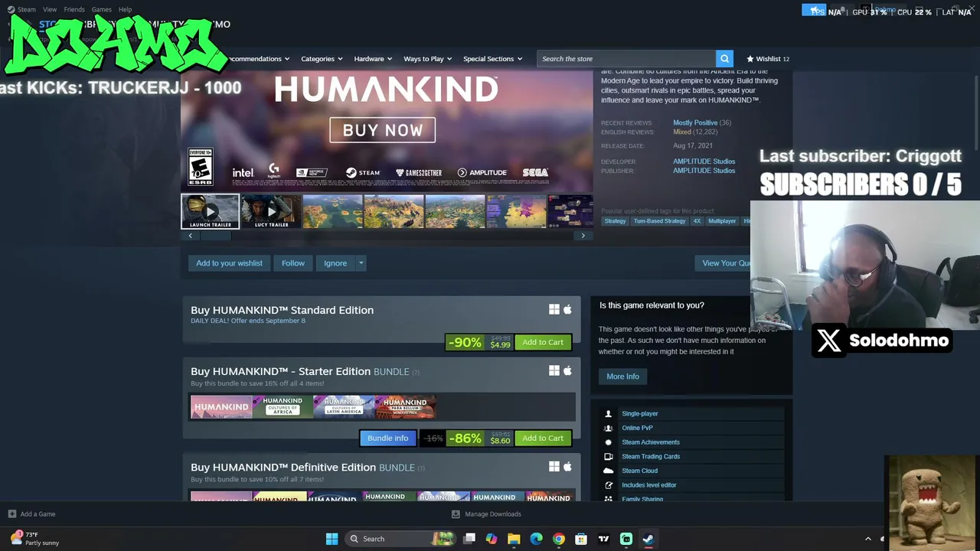Show hidden system tray icons

click(867, 539)
